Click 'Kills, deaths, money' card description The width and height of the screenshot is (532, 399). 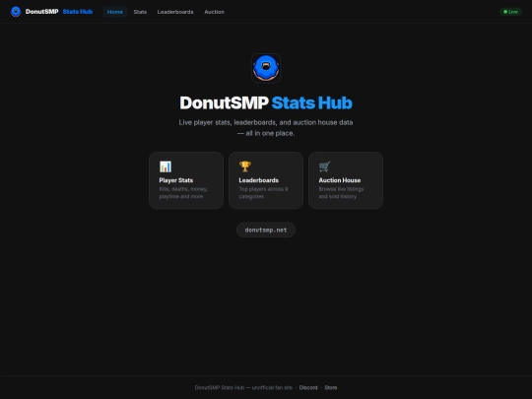click(x=183, y=193)
